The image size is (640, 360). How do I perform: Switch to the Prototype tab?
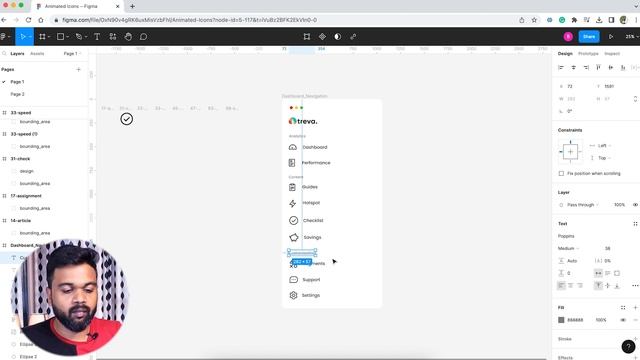pyautogui.click(x=588, y=53)
